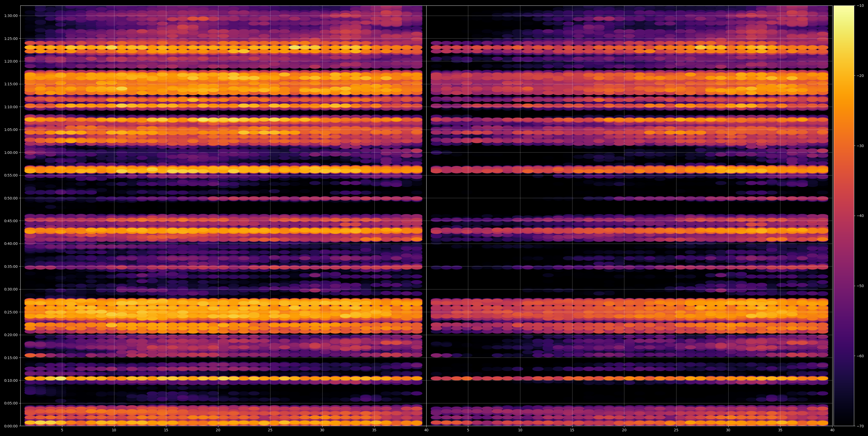Click the 0:00:00 time axis label

[11, 426]
